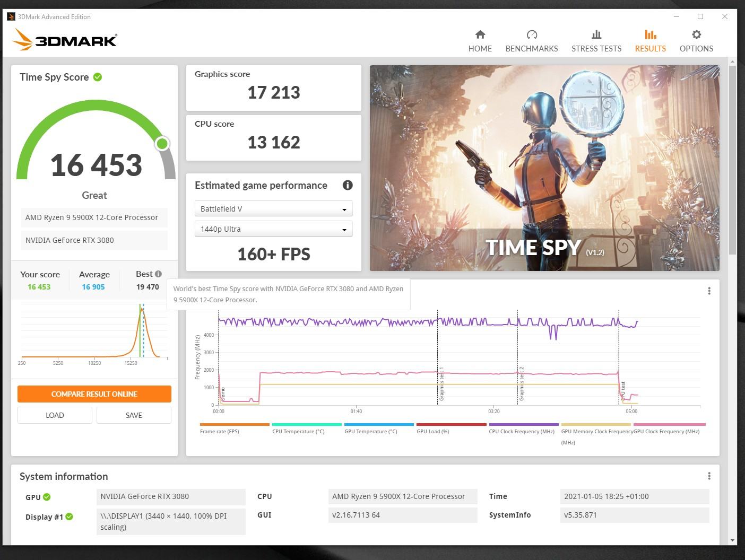Open the game selection dropdown Battlefield V

click(x=273, y=208)
